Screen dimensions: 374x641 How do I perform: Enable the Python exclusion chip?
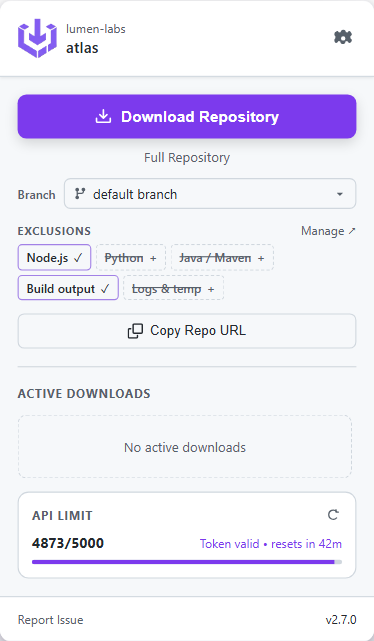[x=130, y=258]
